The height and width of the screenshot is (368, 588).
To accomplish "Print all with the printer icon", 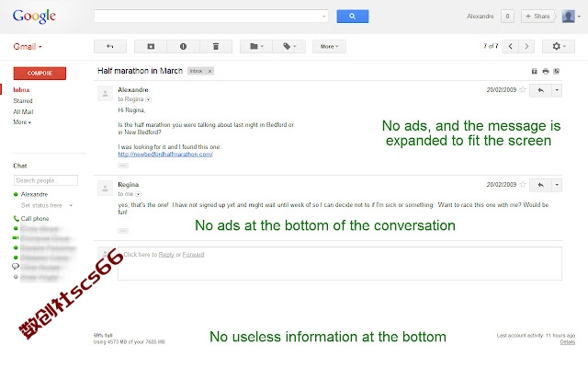I will point(546,72).
